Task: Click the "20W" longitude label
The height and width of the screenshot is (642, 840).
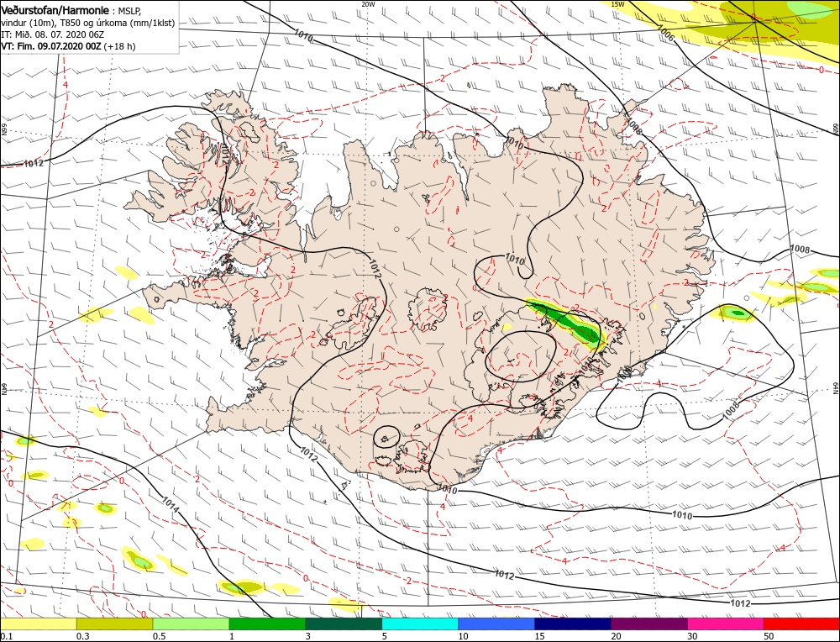Action: [368, 3]
